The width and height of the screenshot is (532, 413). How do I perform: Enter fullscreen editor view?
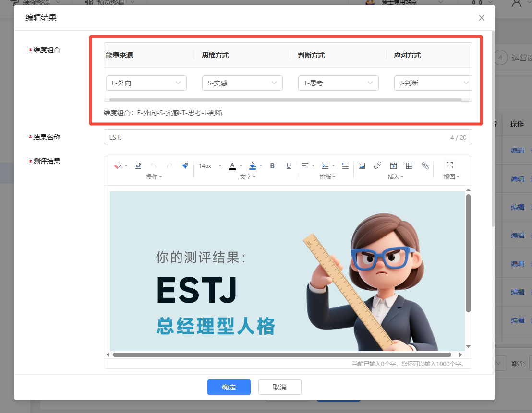click(450, 165)
